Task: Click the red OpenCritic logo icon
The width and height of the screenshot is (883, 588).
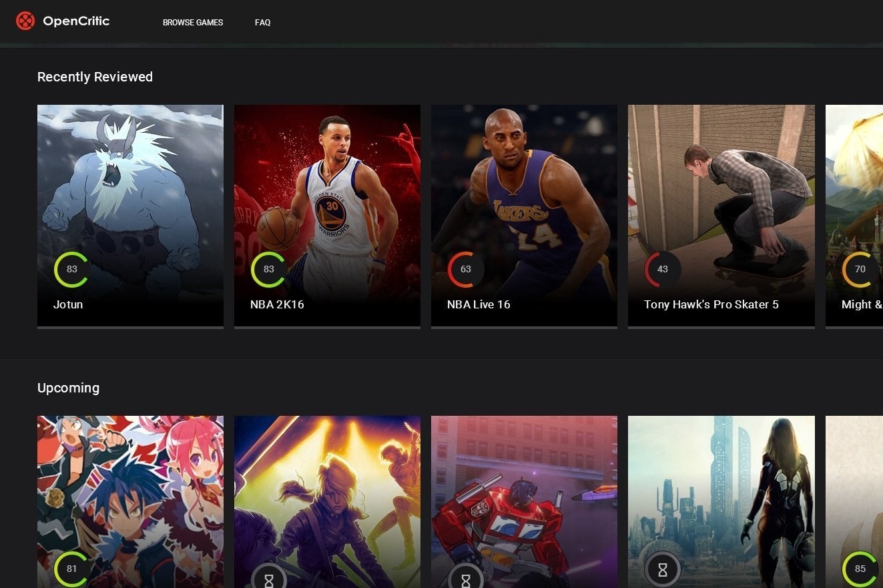Action: click(25, 21)
